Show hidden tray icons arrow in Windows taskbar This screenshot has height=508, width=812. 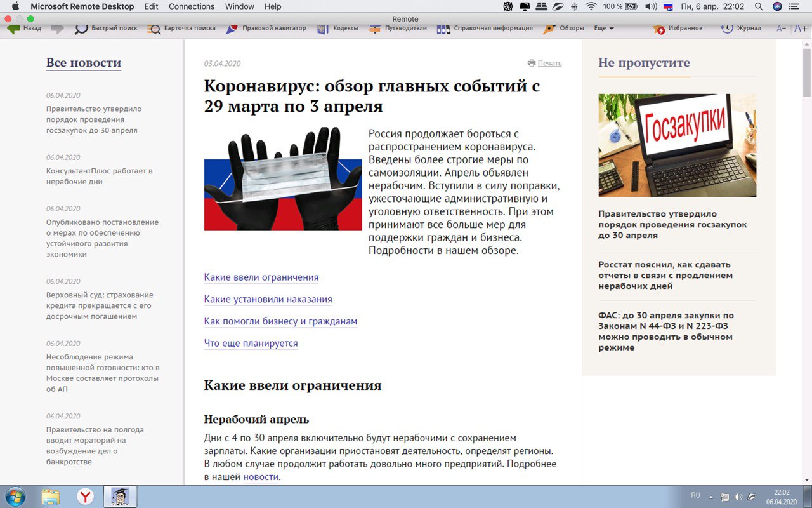tap(711, 497)
